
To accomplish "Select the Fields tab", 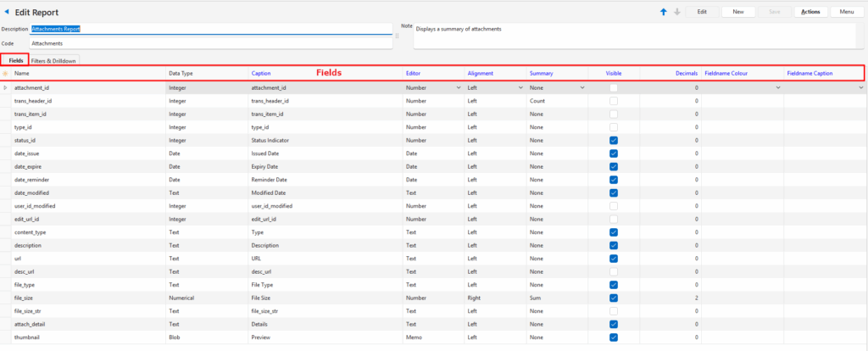I will 15,60.
